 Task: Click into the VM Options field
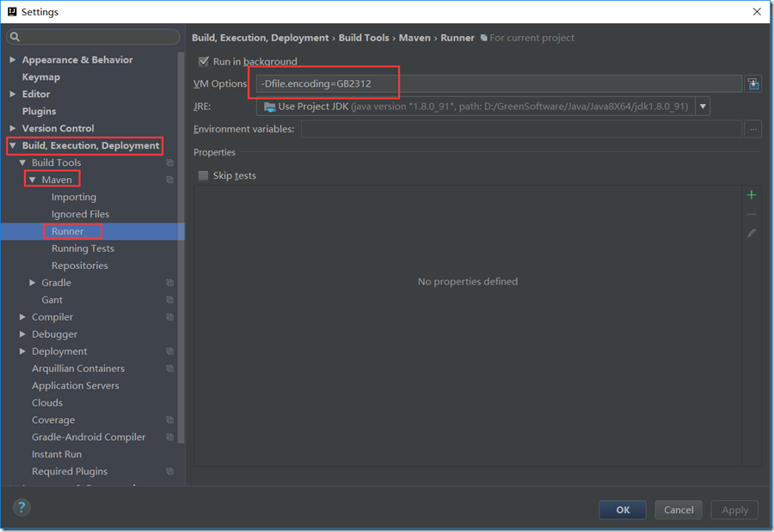[x=499, y=84]
